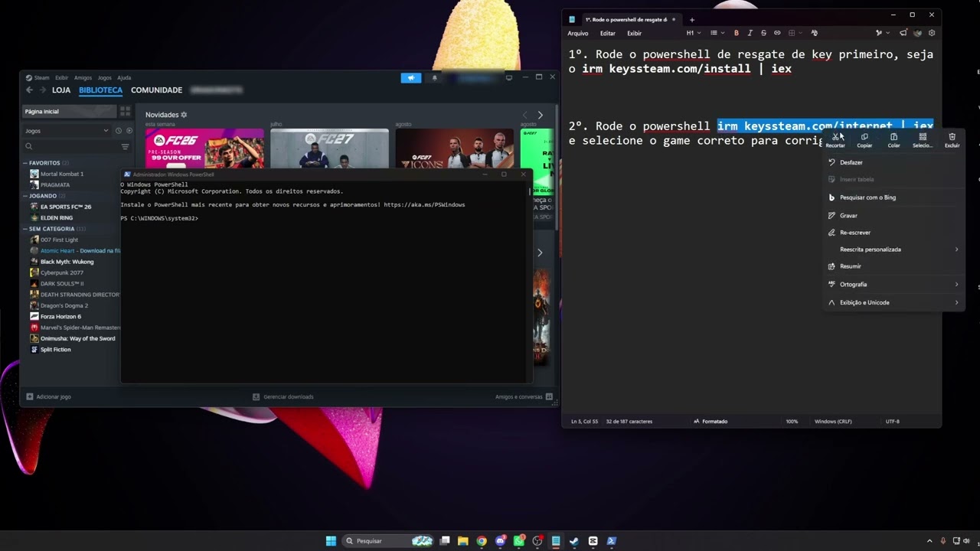Viewport: 980px width, 551px height.
Task: Open Gerenciar downloads in Steam
Action: tap(283, 396)
